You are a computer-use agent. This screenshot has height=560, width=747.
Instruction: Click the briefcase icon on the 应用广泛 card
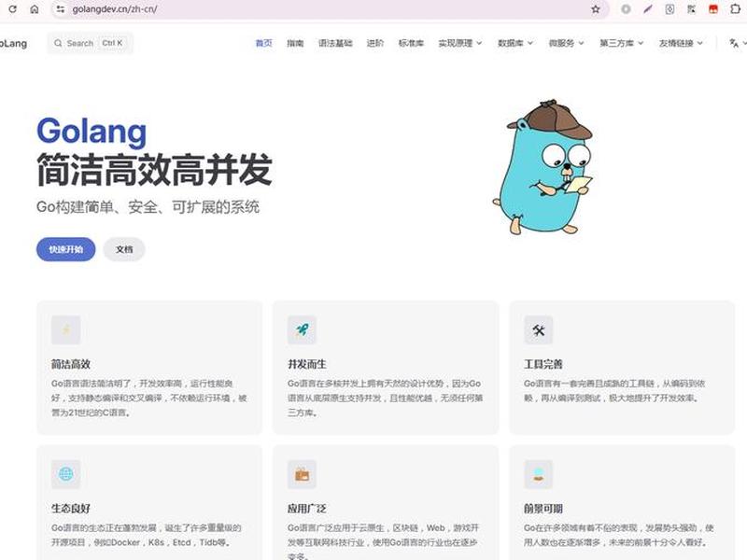[302, 474]
